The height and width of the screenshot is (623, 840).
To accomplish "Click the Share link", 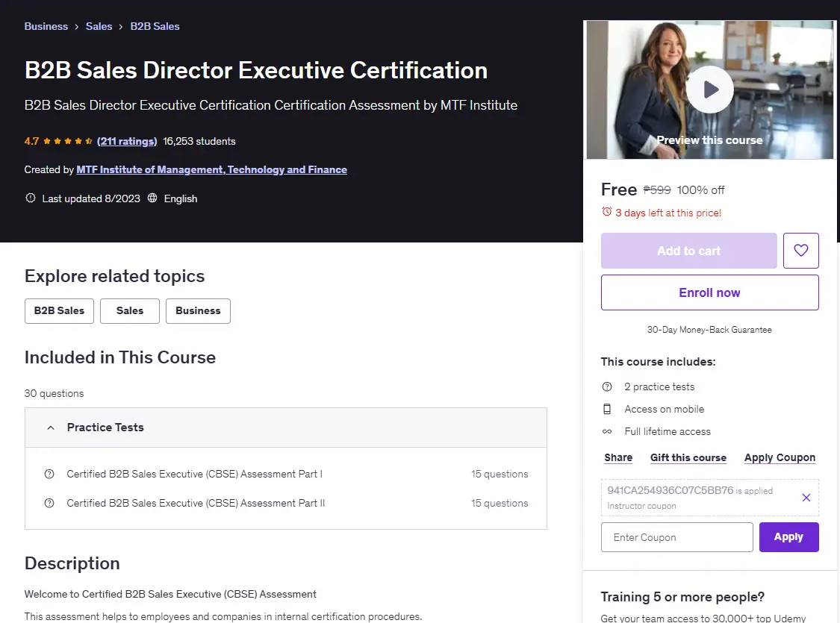I will click(618, 457).
